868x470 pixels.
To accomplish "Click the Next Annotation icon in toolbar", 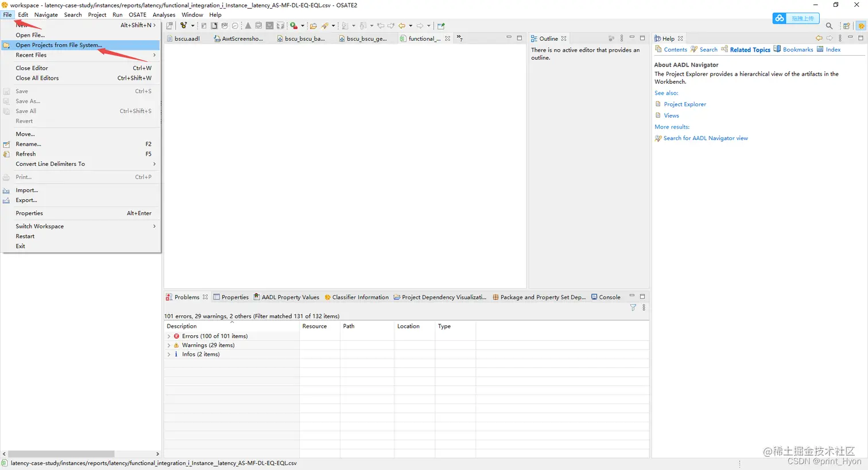I will (x=344, y=26).
